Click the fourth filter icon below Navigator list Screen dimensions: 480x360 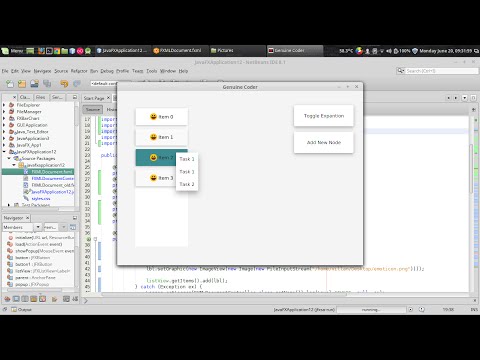pyautogui.click(x=34, y=299)
